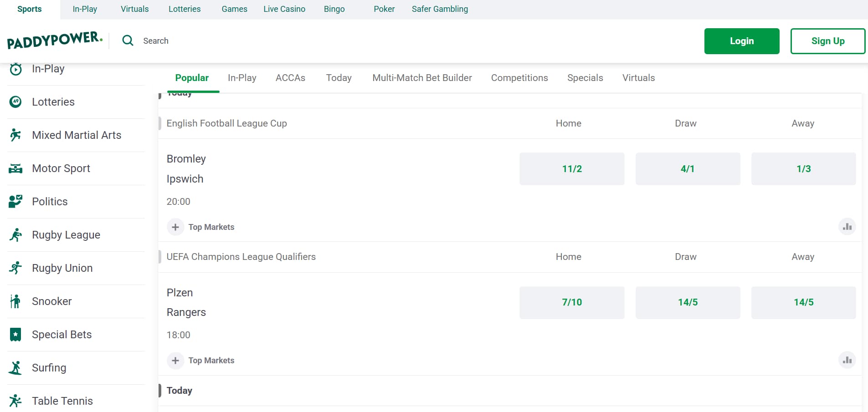Select Plzen home odds 7/10
Viewport: 868px width, 412px height.
point(571,302)
